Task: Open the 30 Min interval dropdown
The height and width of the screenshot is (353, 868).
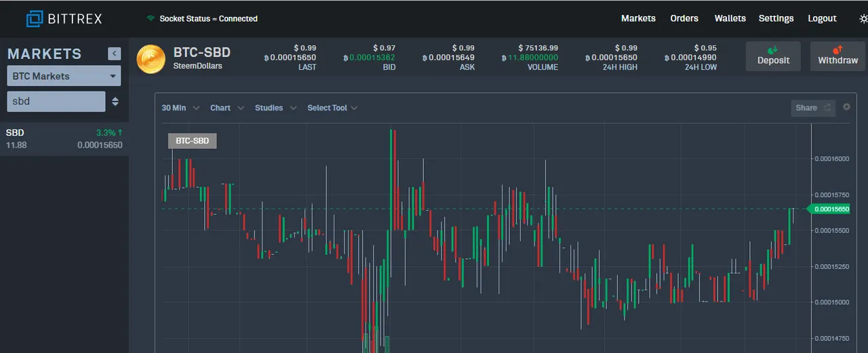Action: pos(180,108)
